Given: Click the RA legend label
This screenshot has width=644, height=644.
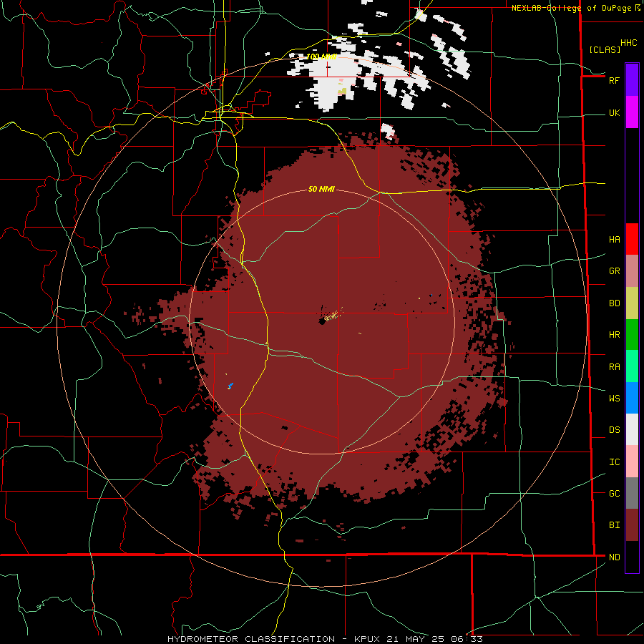Looking at the screenshot, I should (x=614, y=367).
